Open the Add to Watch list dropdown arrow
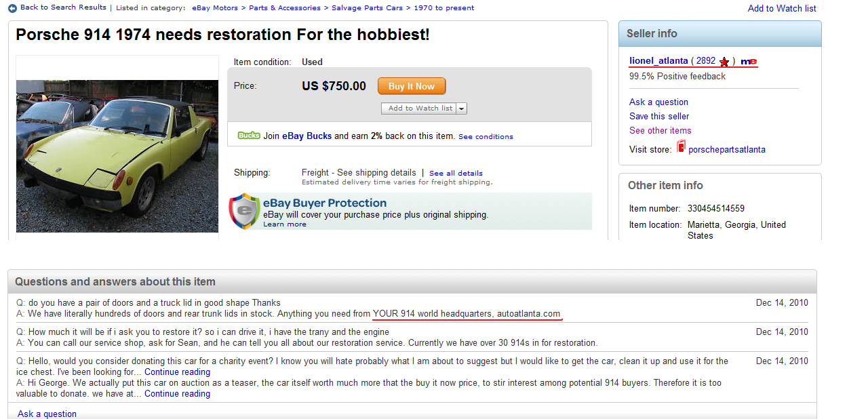868x419 pixels. tap(462, 108)
